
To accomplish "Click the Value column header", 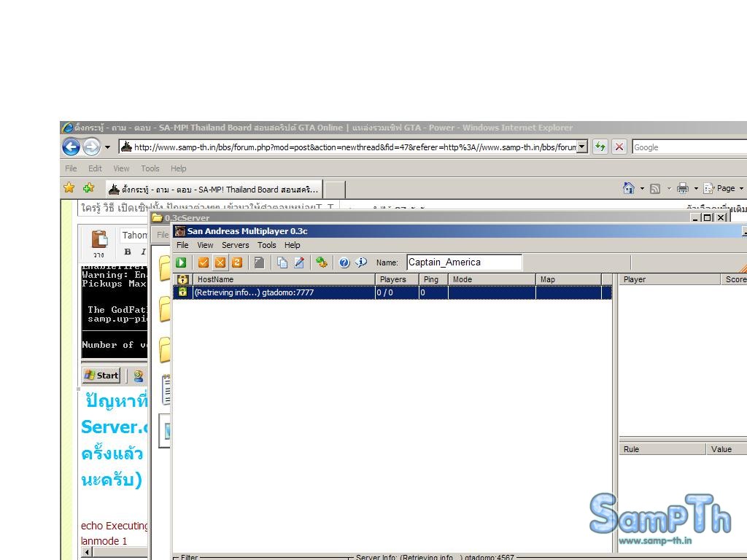I will pos(727,449).
